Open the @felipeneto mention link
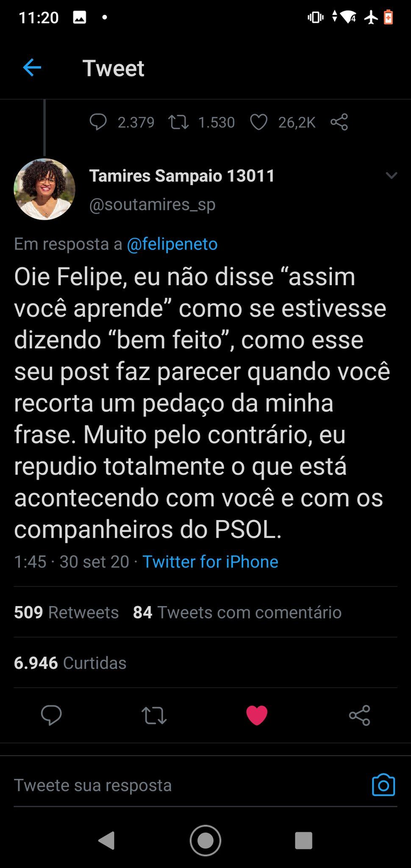This screenshot has width=411, height=868. click(x=172, y=244)
